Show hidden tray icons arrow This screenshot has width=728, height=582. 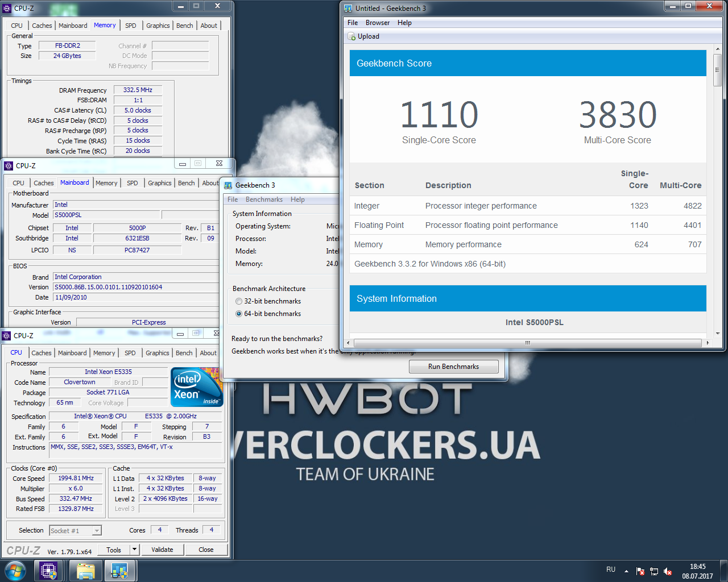coord(626,571)
